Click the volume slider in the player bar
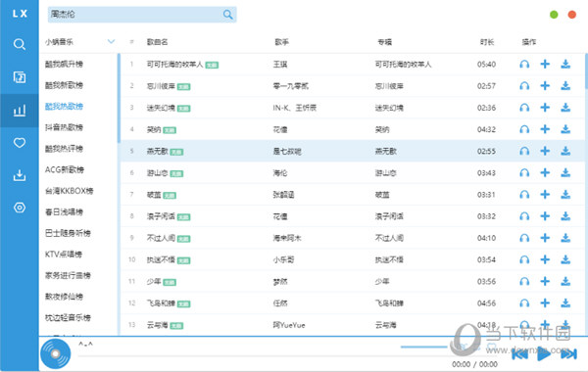This screenshot has height=372, width=588. (x=423, y=347)
